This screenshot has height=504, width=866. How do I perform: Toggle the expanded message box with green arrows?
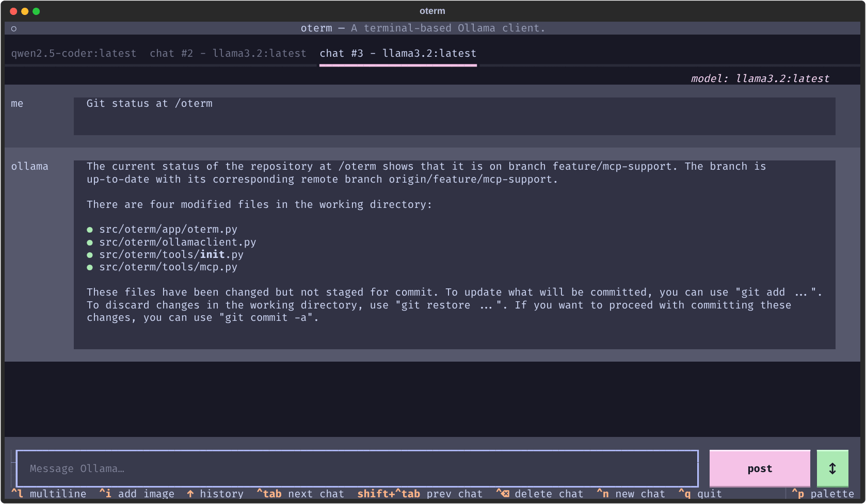(x=832, y=468)
